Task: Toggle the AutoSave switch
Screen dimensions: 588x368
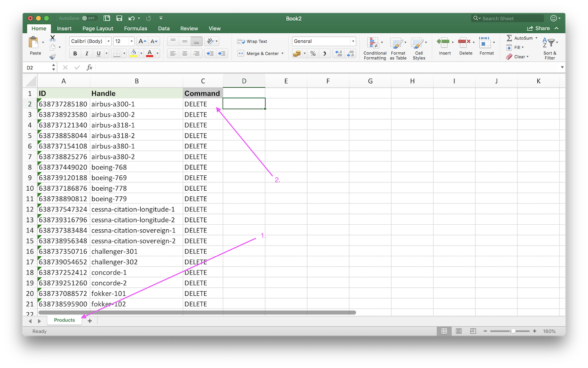Action: (88, 18)
